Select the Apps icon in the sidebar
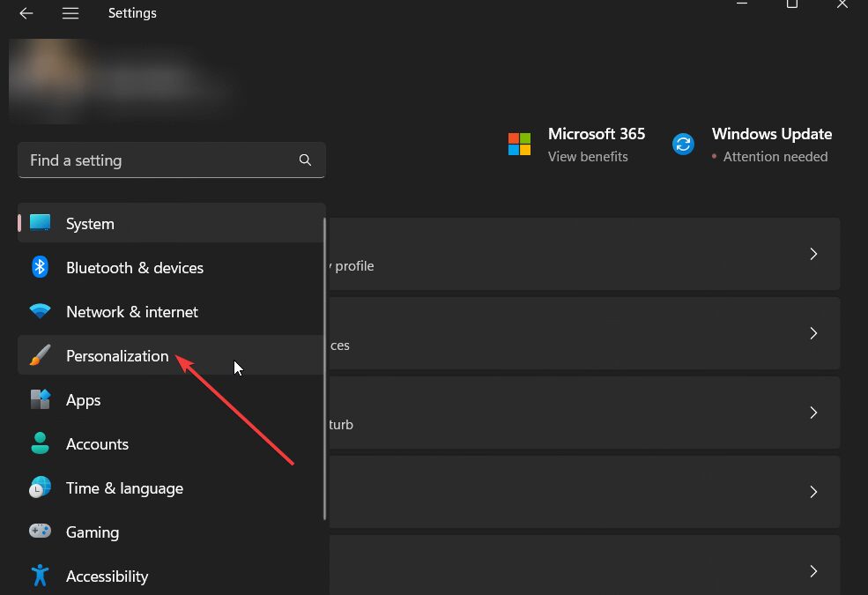868x595 pixels. pyautogui.click(x=40, y=399)
